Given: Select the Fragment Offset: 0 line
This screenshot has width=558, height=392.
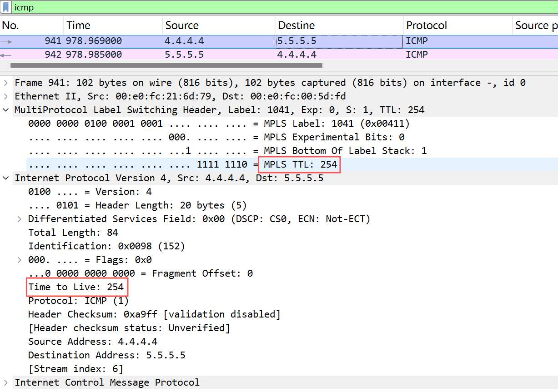Looking at the screenshot, I should [x=141, y=273].
